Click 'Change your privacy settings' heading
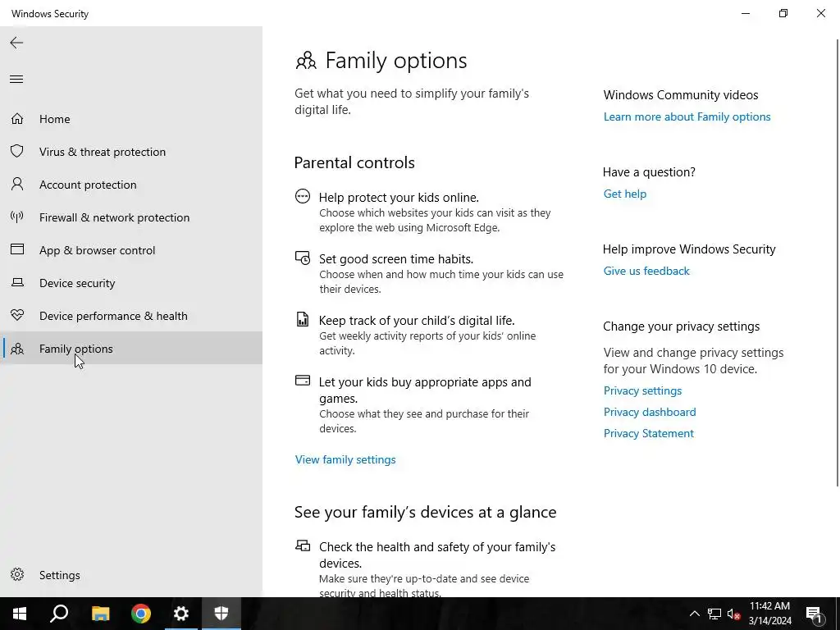Image resolution: width=840 pixels, height=630 pixels. [681, 326]
